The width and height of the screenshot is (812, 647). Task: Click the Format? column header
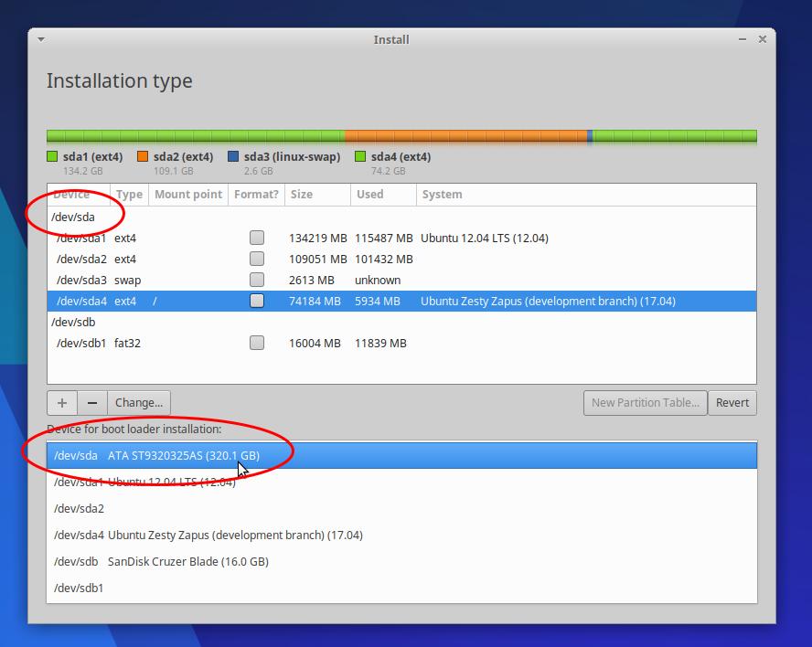(256, 195)
